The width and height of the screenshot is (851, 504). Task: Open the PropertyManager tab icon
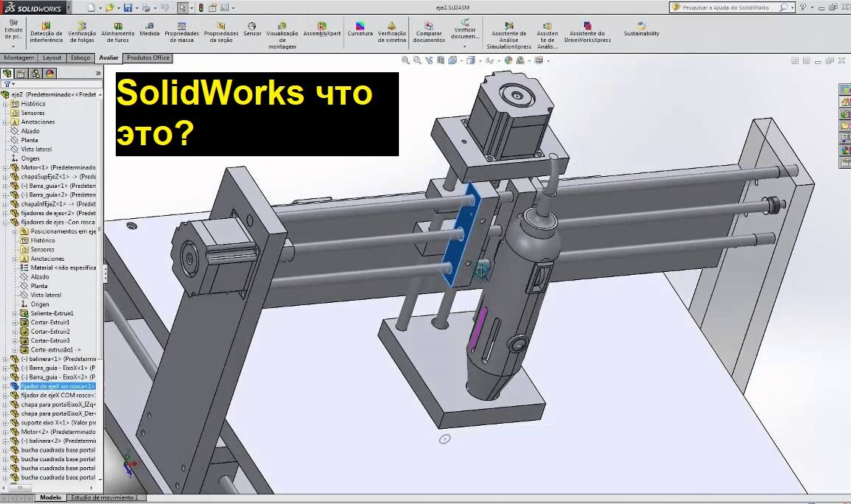tap(21, 73)
